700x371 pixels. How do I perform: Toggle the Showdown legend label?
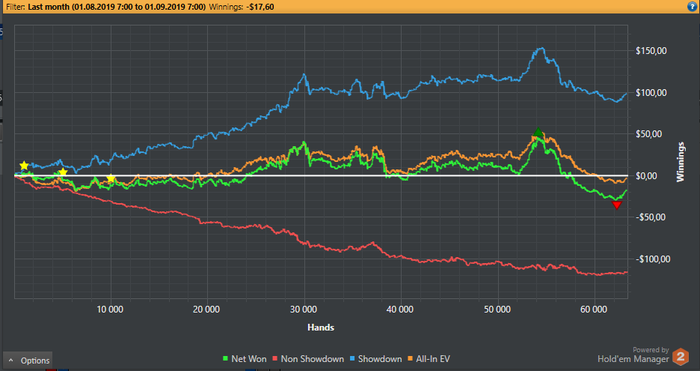pos(379,359)
